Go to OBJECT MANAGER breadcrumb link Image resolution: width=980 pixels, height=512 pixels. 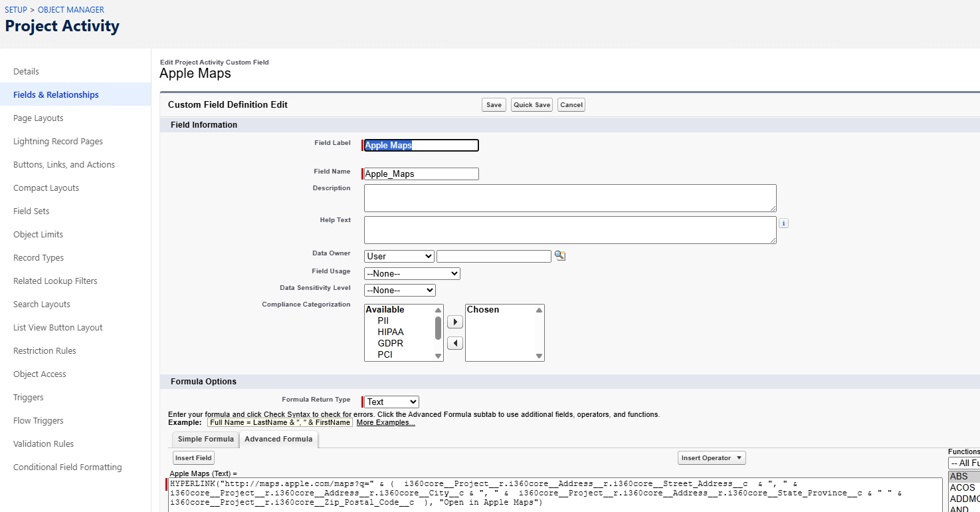tap(71, 10)
